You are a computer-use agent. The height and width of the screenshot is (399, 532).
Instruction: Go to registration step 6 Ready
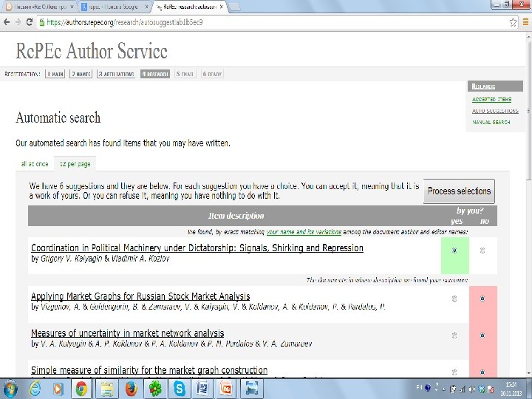[x=212, y=74]
